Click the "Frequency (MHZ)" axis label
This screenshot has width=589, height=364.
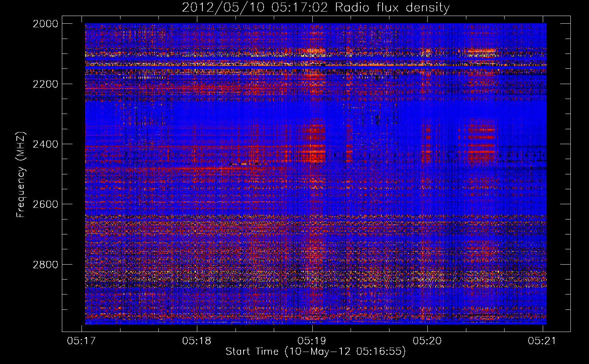pyautogui.click(x=20, y=175)
